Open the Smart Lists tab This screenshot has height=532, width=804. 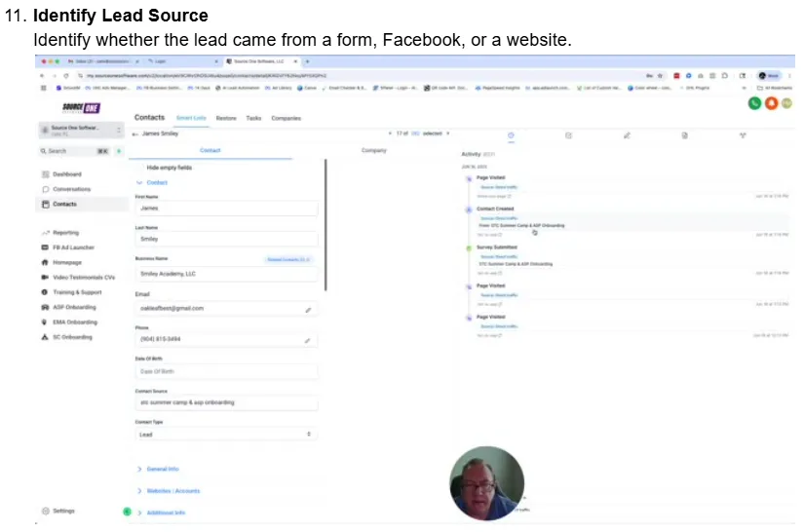[x=191, y=117]
